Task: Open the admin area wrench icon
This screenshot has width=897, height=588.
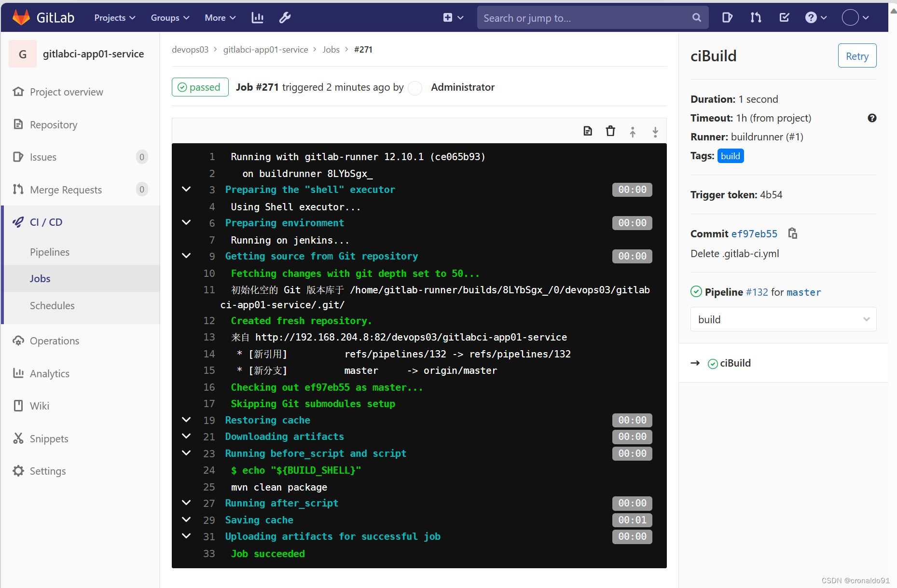Action: point(285,18)
